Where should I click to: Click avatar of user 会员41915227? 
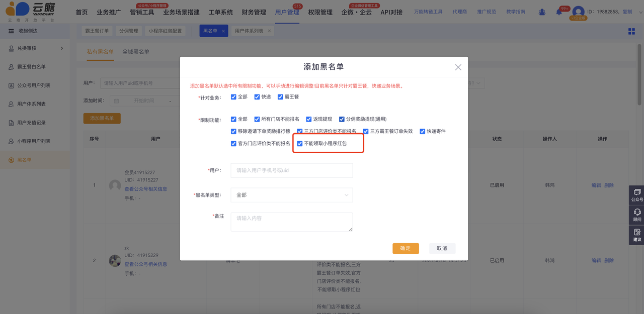pyautogui.click(x=115, y=185)
